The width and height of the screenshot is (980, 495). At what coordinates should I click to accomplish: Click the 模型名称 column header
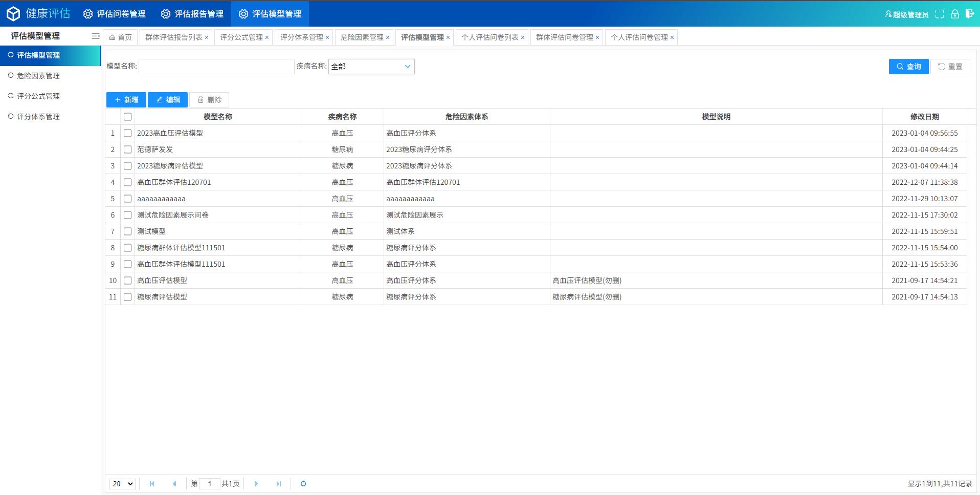point(218,117)
